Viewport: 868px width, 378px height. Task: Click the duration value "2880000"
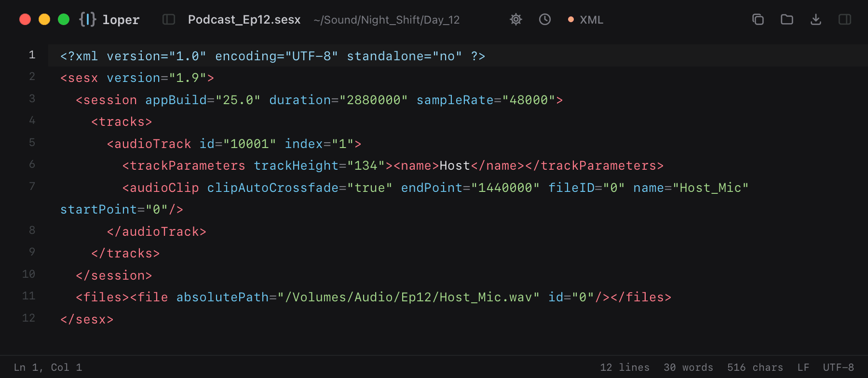[374, 100]
